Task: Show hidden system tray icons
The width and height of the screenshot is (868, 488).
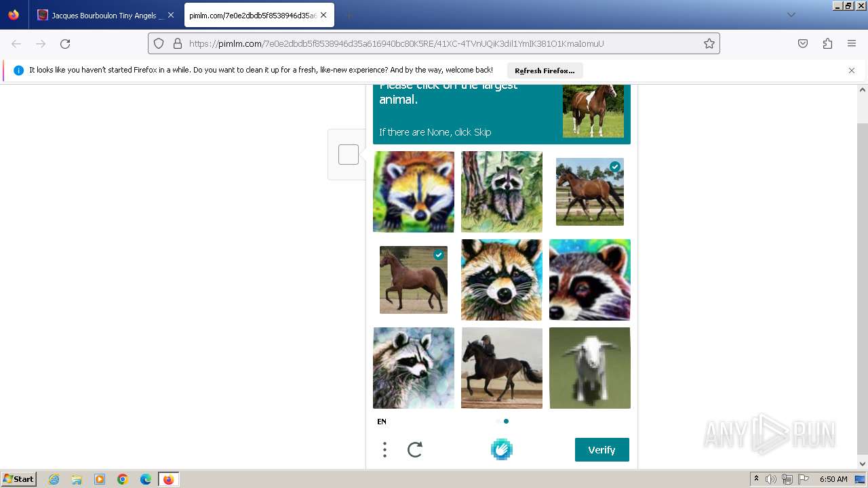Action: click(x=756, y=479)
